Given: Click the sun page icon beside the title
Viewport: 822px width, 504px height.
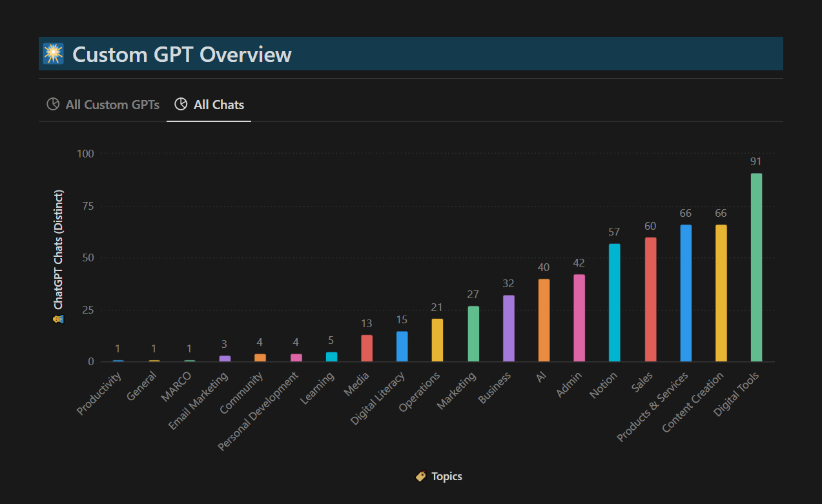Looking at the screenshot, I should 53,54.
